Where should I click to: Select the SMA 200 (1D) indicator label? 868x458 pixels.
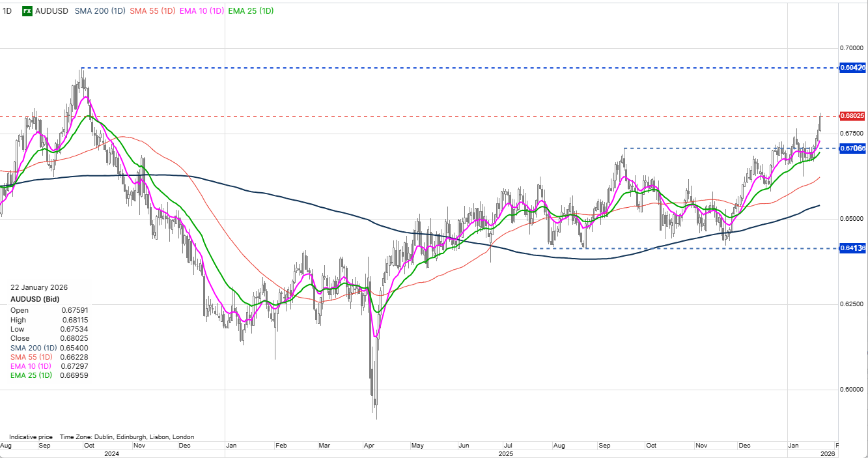99,11
